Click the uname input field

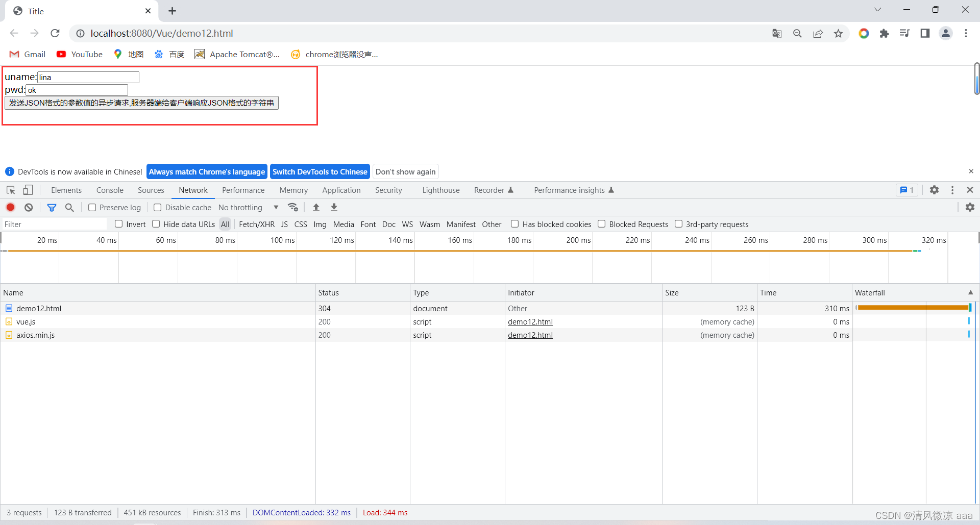coord(88,77)
